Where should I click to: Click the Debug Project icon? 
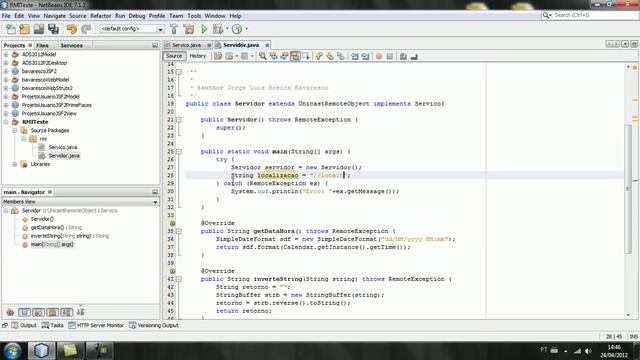point(218,29)
